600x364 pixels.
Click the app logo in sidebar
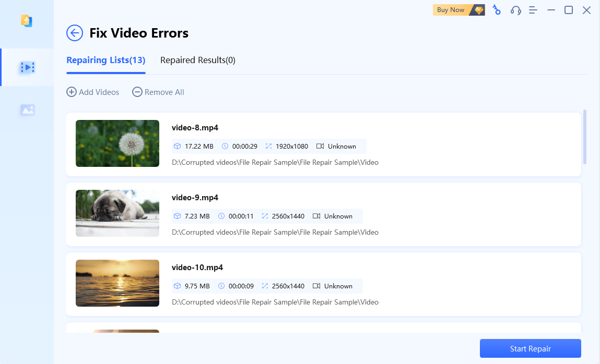(27, 21)
